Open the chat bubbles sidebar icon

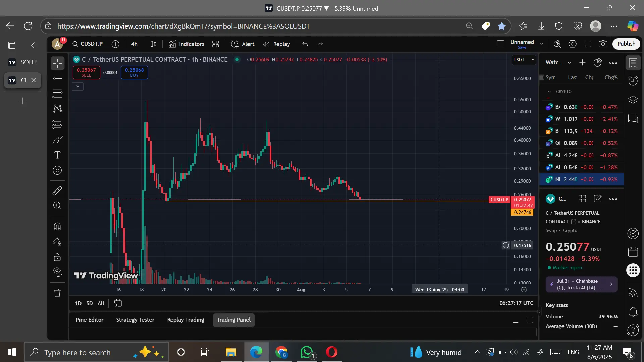click(633, 118)
